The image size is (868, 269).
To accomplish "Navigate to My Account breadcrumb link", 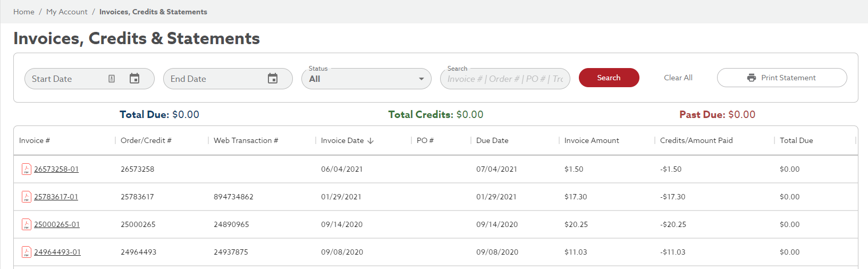I will click(x=67, y=12).
